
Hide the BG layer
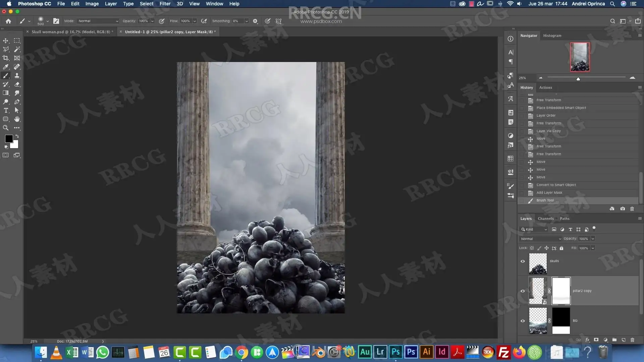click(x=523, y=321)
